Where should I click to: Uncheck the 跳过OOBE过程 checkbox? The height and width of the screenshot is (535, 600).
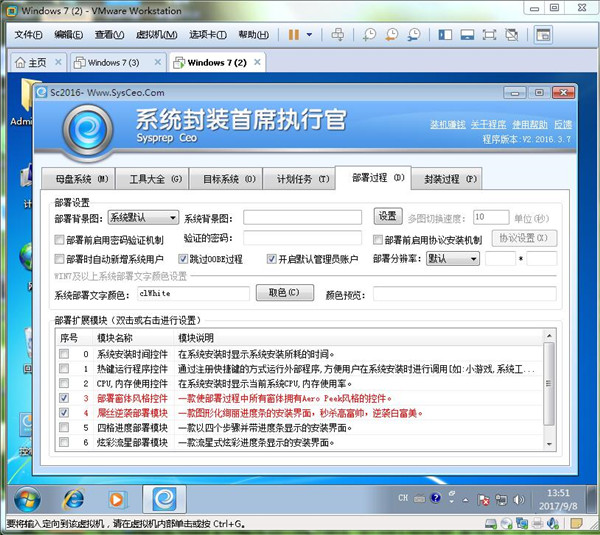pyautogui.click(x=183, y=259)
